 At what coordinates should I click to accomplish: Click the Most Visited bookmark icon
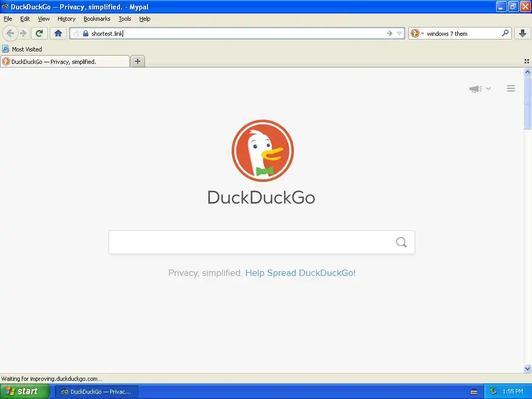5,49
